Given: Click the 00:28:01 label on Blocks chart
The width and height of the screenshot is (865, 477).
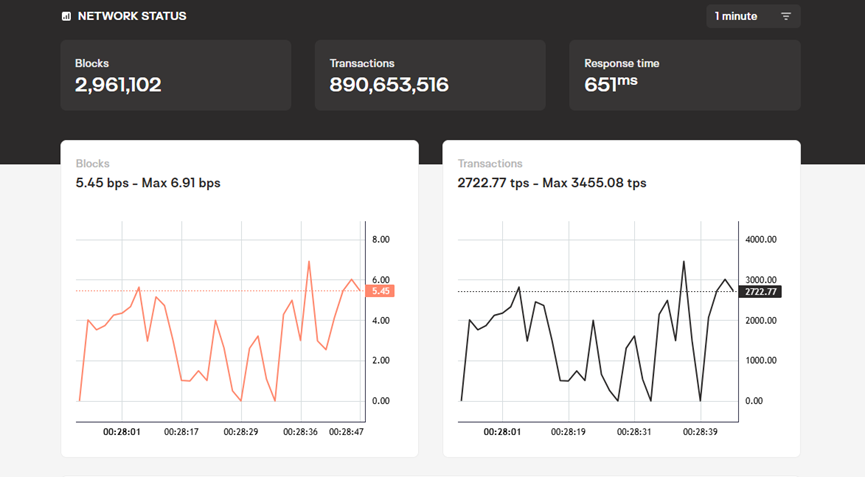Looking at the screenshot, I should coord(122,432).
